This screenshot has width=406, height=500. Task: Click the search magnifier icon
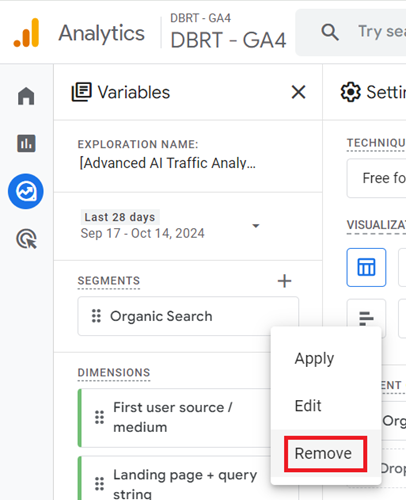click(x=330, y=32)
